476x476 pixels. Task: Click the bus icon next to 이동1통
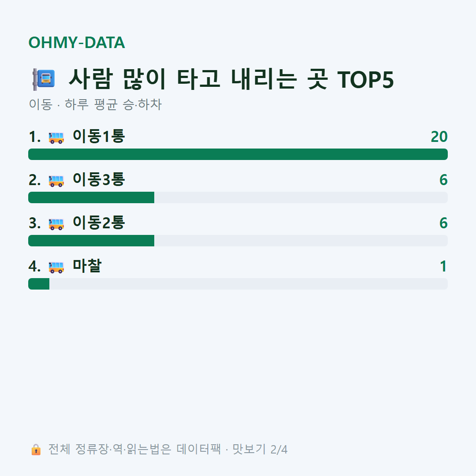click(x=56, y=138)
